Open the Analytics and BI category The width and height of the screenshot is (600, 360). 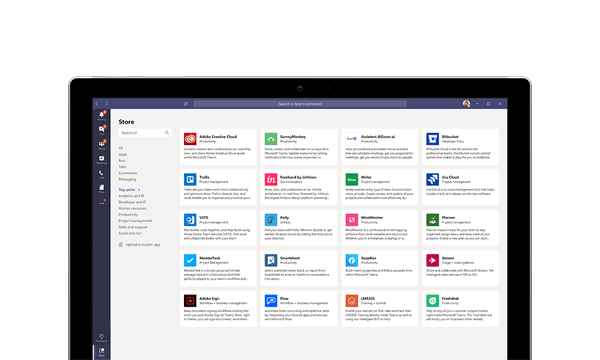(x=131, y=196)
